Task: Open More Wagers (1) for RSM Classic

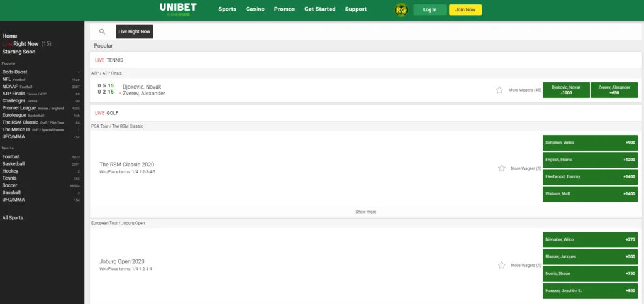Action: click(x=526, y=168)
